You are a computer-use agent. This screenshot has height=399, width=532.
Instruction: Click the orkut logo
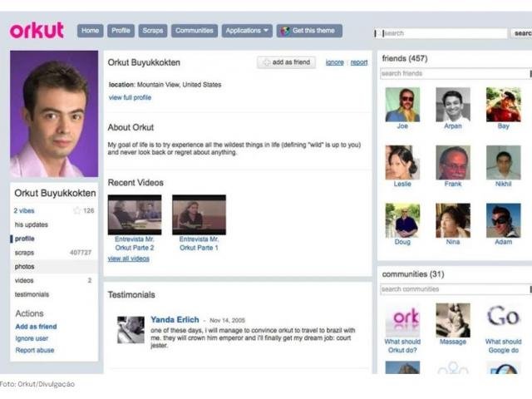click(37, 30)
